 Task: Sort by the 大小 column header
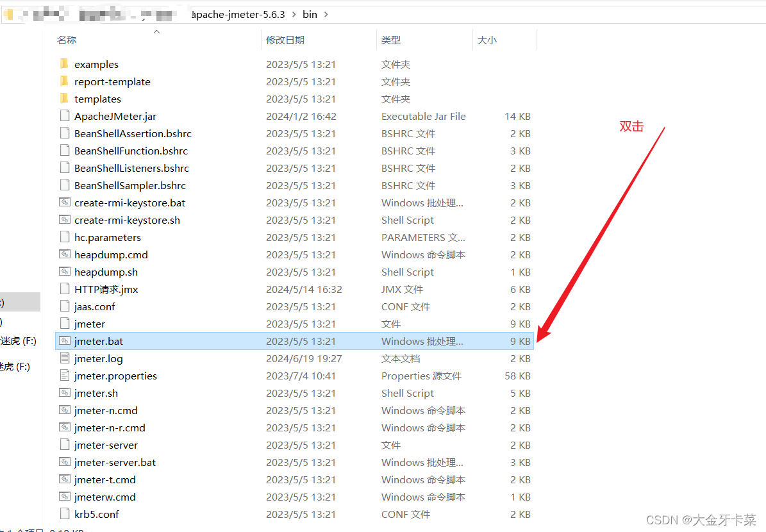click(487, 40)
